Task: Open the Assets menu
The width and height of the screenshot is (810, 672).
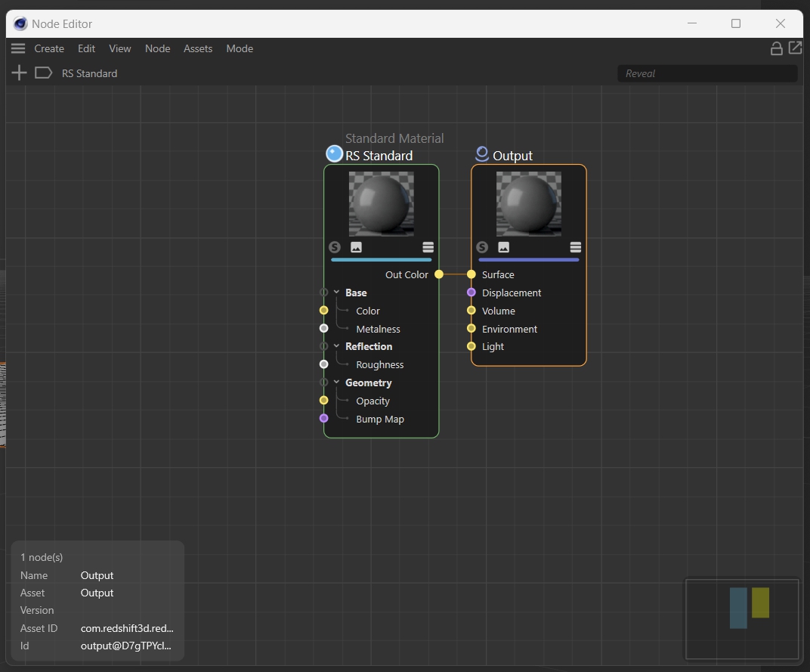Action: pos(198,48)
